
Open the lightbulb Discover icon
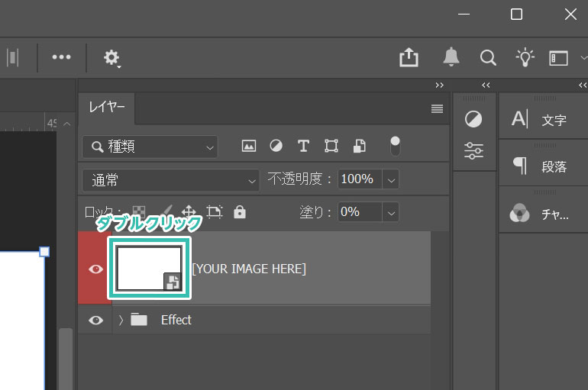coord(525,58)
